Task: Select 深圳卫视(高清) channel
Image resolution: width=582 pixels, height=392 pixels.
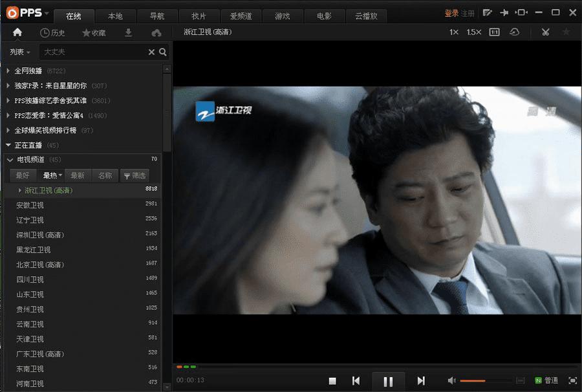Action: pos(81,235)
